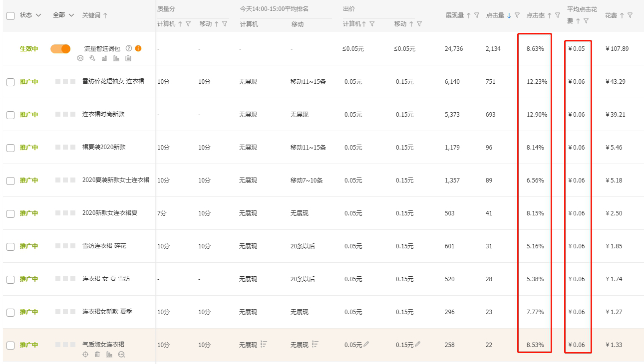Tick the select-all checkbox in header
The height and width of the screenshot is (364, 644).
(x=10, y=16)
